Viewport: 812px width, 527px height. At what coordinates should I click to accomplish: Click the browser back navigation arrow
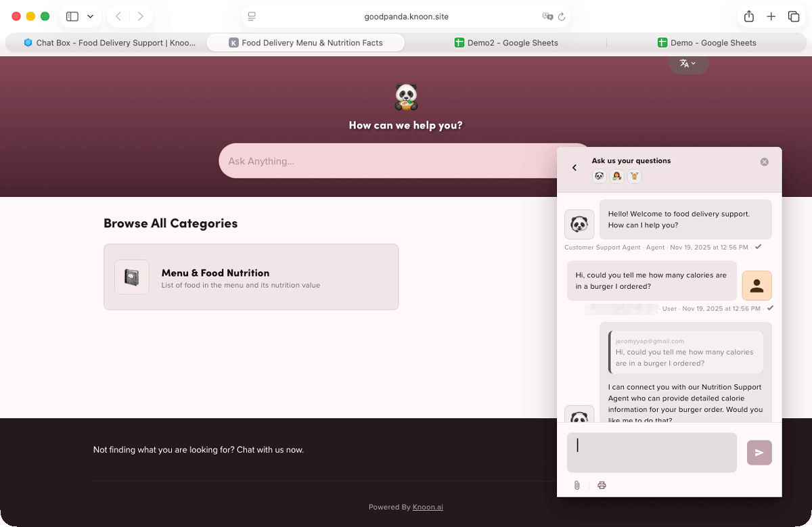pos(118,16)
